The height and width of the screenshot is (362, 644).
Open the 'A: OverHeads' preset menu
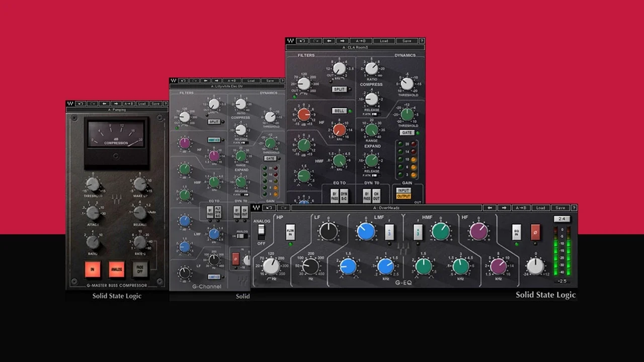click(386, 208)
